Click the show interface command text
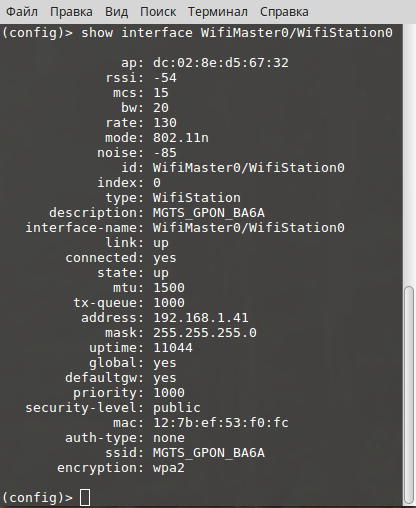Viewport: 416px width, 508px height. [x=237, y=33]
